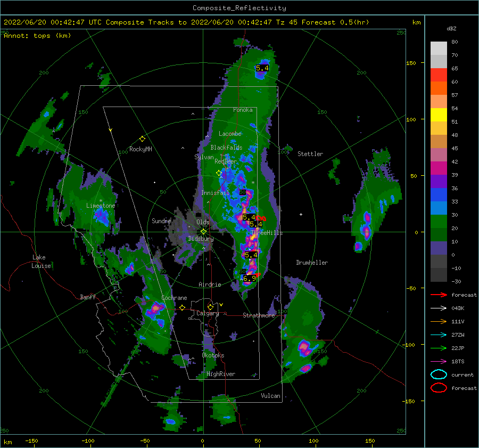Click the magenta 18TS arrow legend icon

pyautogui.click(x=439, y=362)
